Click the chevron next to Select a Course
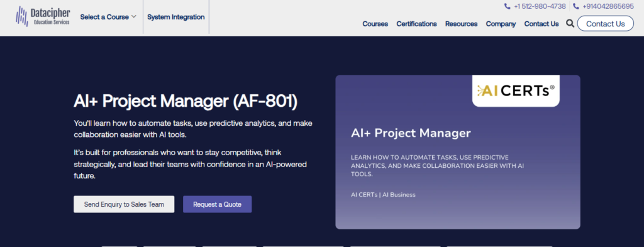644x247 pixels. 133,17
